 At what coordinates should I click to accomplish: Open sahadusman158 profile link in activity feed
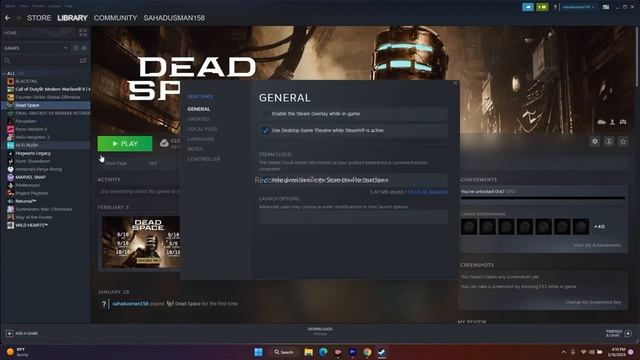tap(130, 304)
